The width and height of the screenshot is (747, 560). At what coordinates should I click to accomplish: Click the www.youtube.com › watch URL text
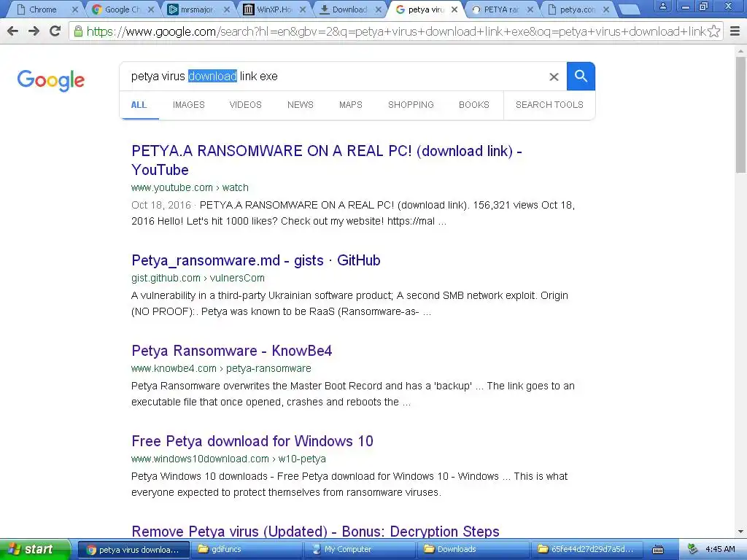190,187
